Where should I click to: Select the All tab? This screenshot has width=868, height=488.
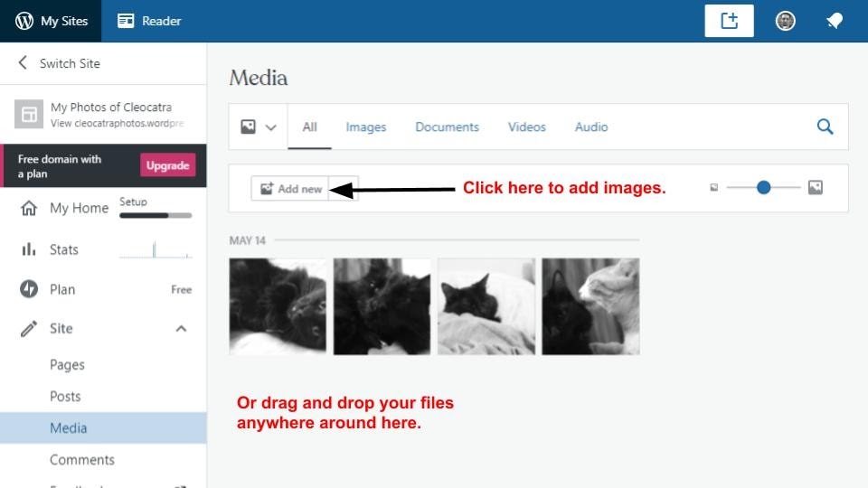click(309, 127)
